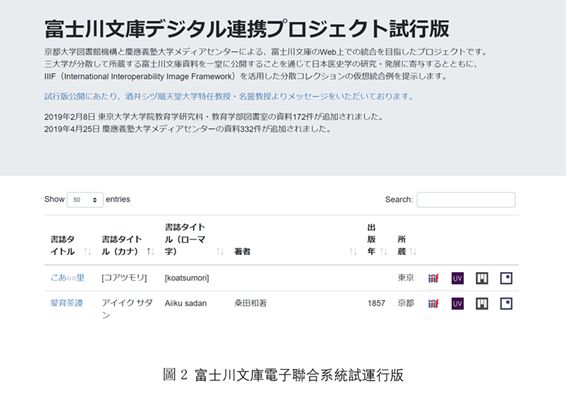The width and height of the screenshot is (567, 409).
Task: Click the last square viewer icon in 東京 row
Action: [506, 278]
